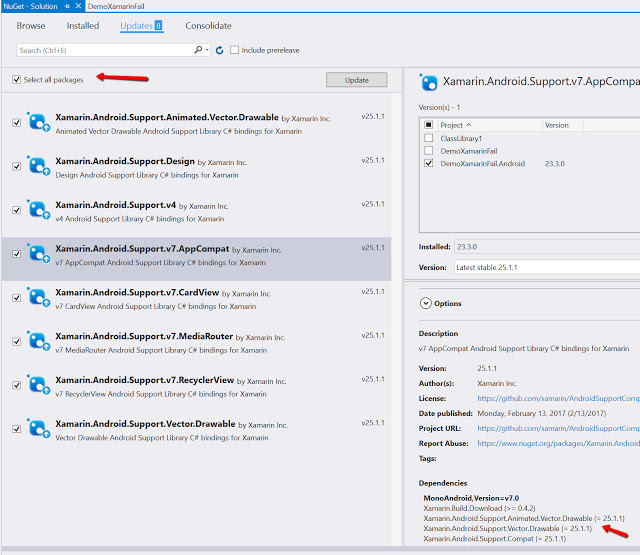The image size is (640, 555).
Task: Select the Xamarin.Android.Support.v7.RecyclerView package name
Action: point(144,380)
